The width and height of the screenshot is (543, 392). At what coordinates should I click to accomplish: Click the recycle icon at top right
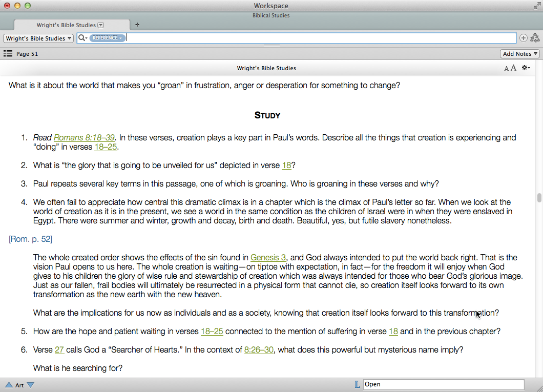tap(535, 38)
